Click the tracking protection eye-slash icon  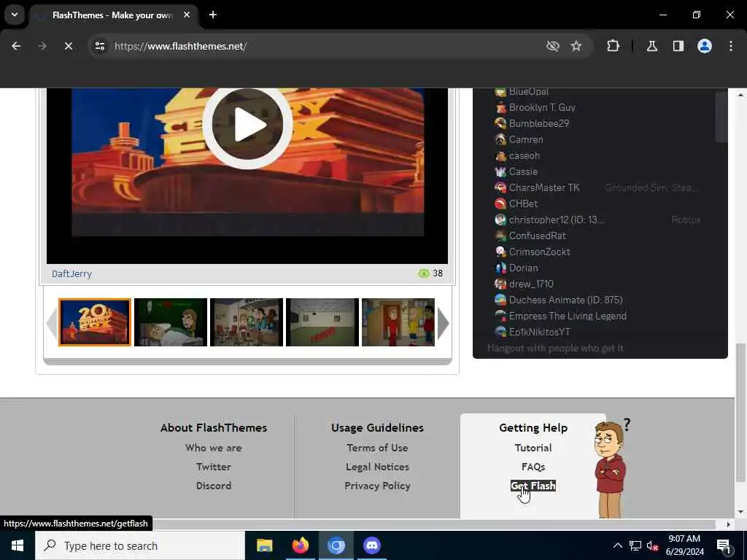(553, 46)
